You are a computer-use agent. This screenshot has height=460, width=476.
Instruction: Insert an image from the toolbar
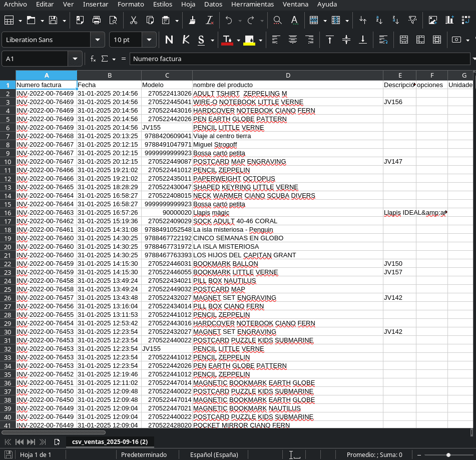[x=433, y=21]
